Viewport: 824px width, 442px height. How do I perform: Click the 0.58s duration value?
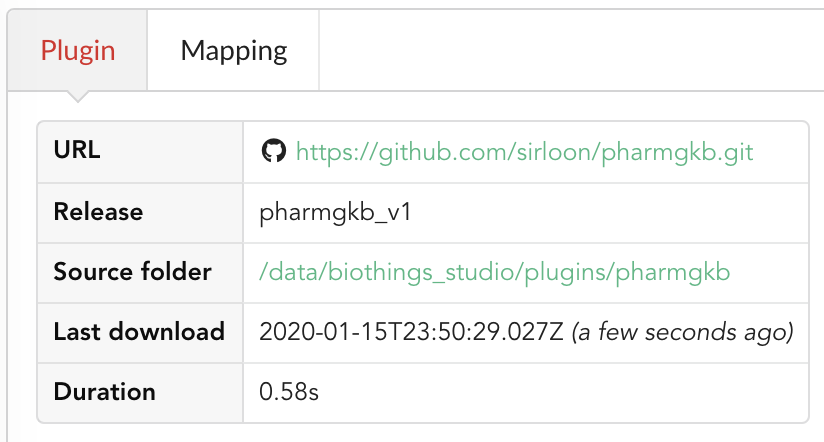[289, 392]
